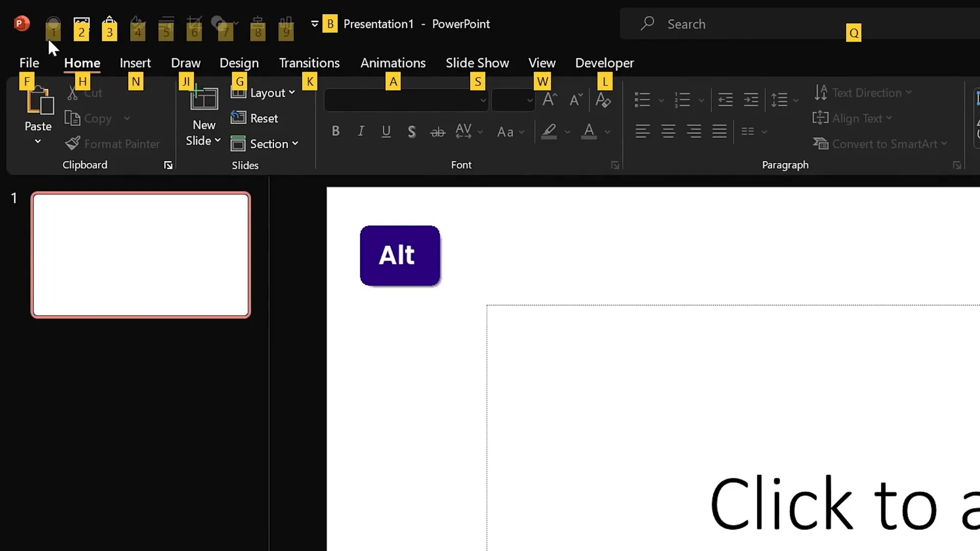
Task: Click into the Search box
Action: pyautogui.click(x=800, y=23)
